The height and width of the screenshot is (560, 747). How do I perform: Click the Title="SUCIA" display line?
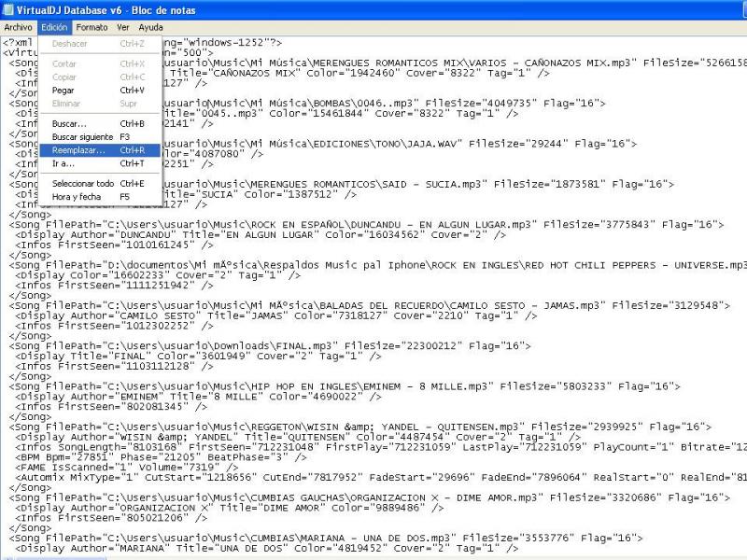click(260, 195)
